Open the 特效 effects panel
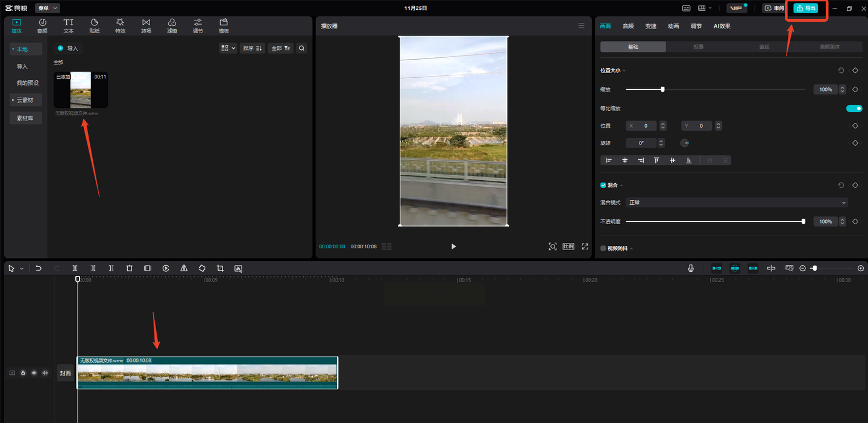This screenshot has width=868, height=423. tap(120, 26)
